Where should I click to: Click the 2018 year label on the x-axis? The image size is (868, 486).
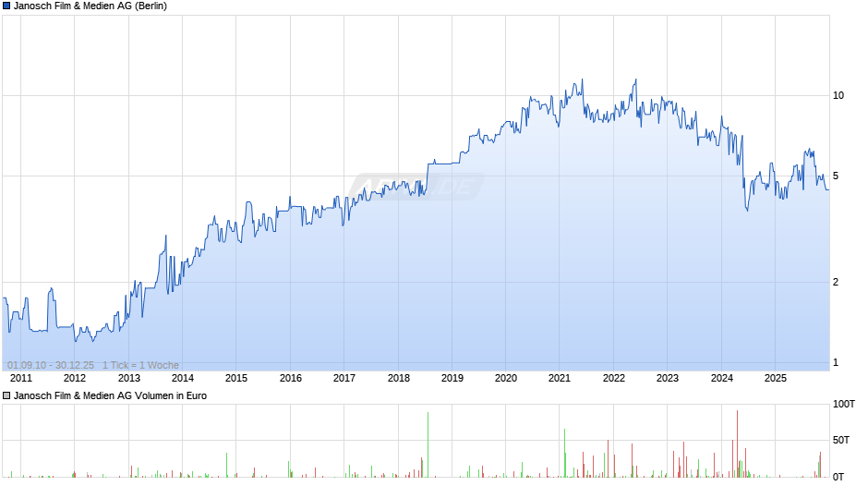[x=399, y=378]
